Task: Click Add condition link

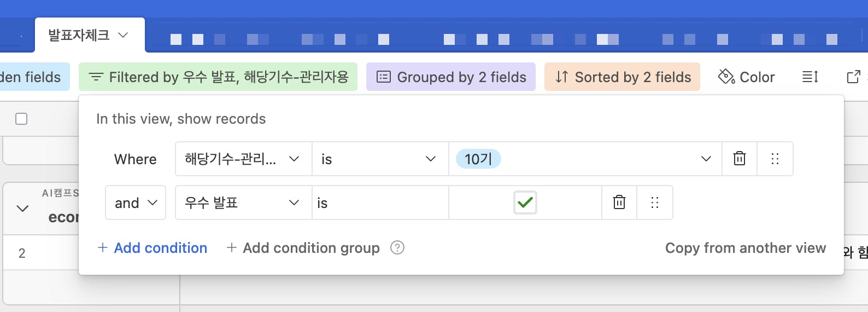Action: tap(153, 248)
